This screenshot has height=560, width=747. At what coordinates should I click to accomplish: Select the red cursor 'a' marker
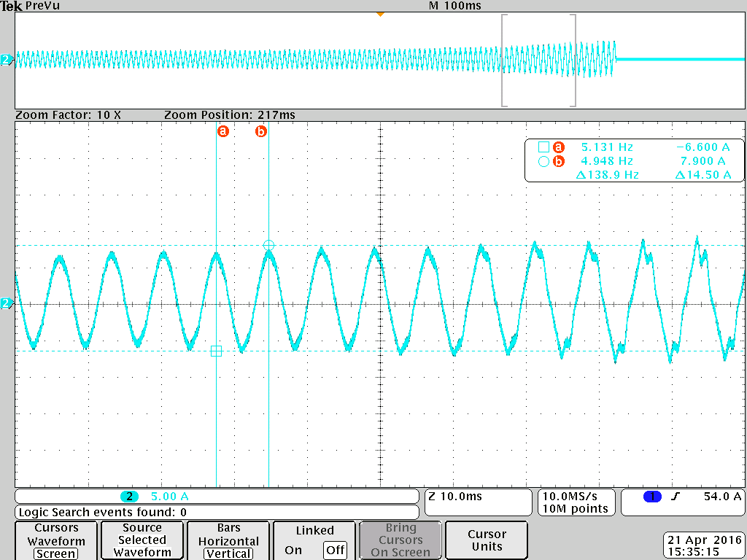tap(223, 131)
